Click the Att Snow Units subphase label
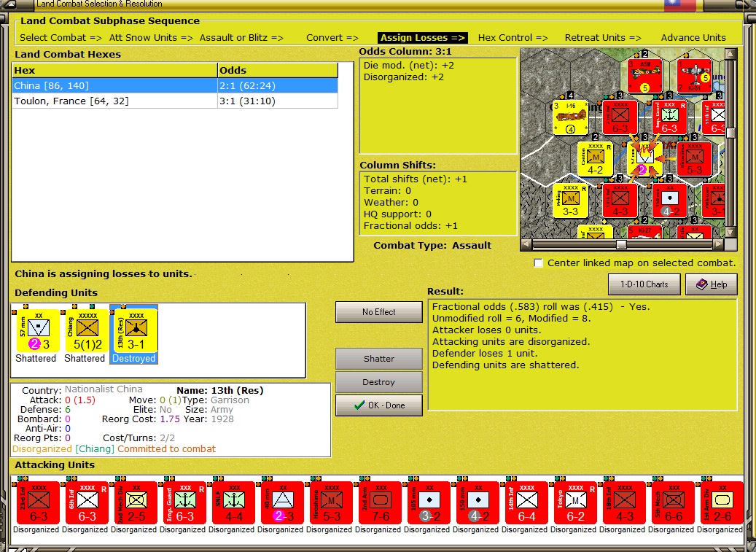Image resolution: width=756 pixels, height=552 pixels. [151, 38]
